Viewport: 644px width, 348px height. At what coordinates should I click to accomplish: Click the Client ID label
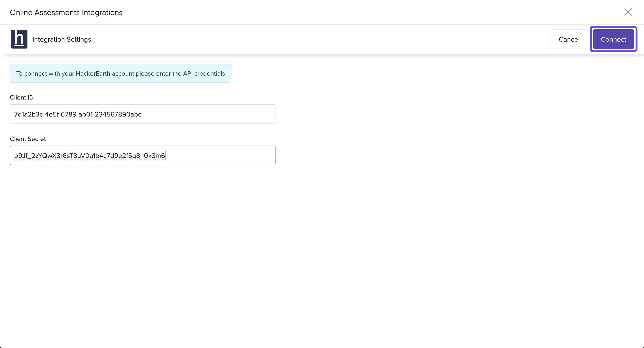[21, 98]
